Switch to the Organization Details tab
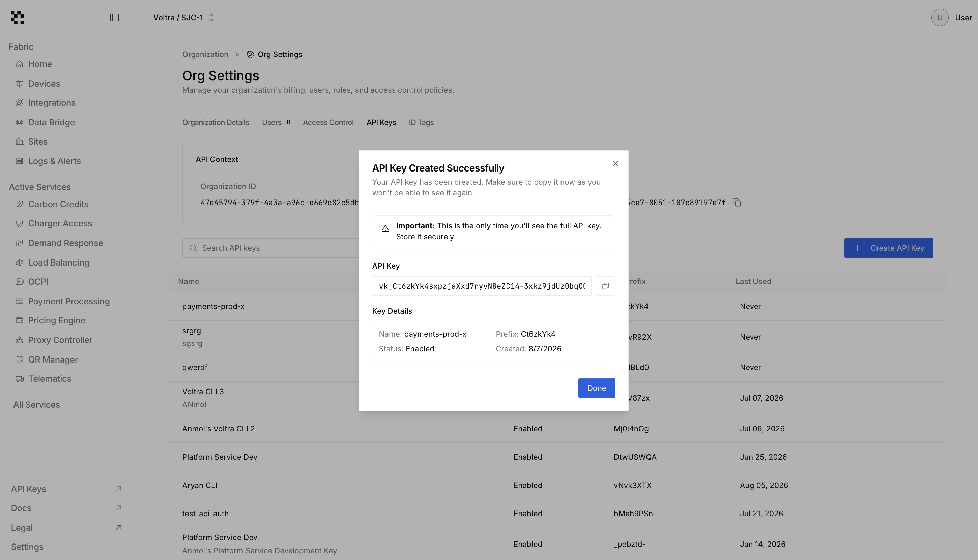978x560 pixels. pyautogui.click(x=215, y=122)
